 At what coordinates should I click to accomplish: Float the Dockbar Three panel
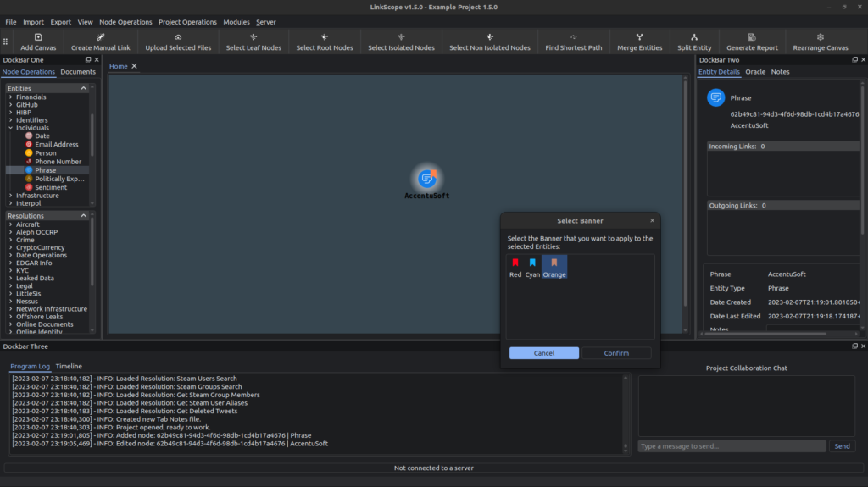click(854, 346)
